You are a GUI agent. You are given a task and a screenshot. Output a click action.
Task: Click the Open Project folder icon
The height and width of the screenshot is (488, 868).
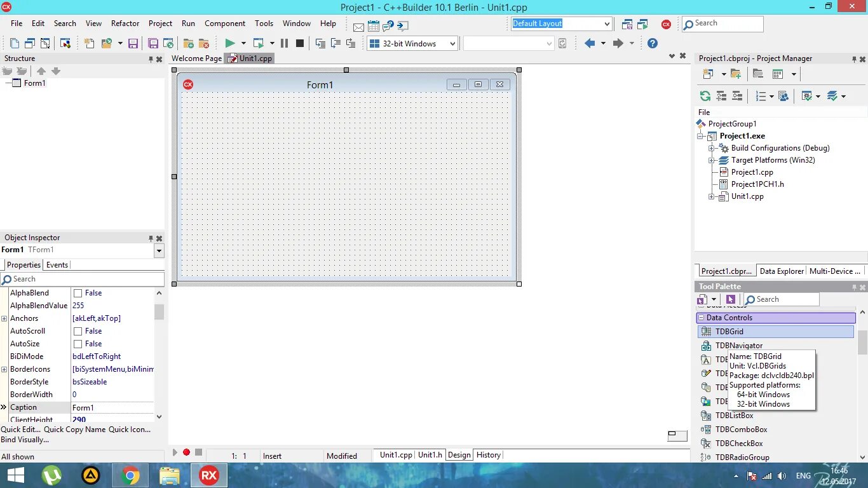point(106,43)
